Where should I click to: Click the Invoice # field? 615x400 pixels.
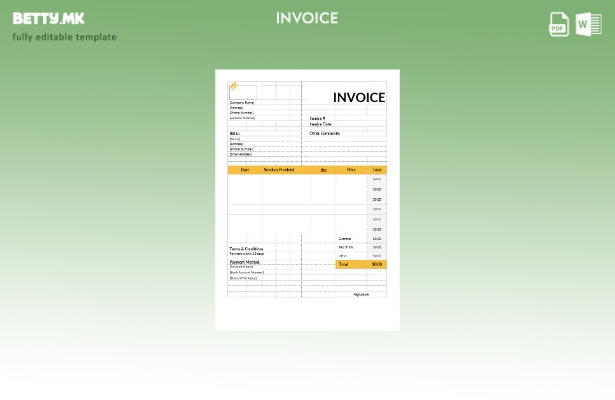point(317,118)
